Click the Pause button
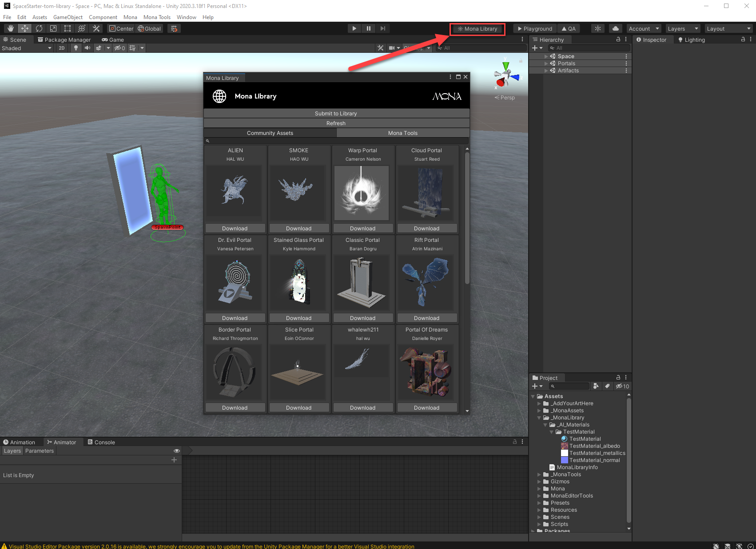756x549 pixels. click(x=369, y=28)
